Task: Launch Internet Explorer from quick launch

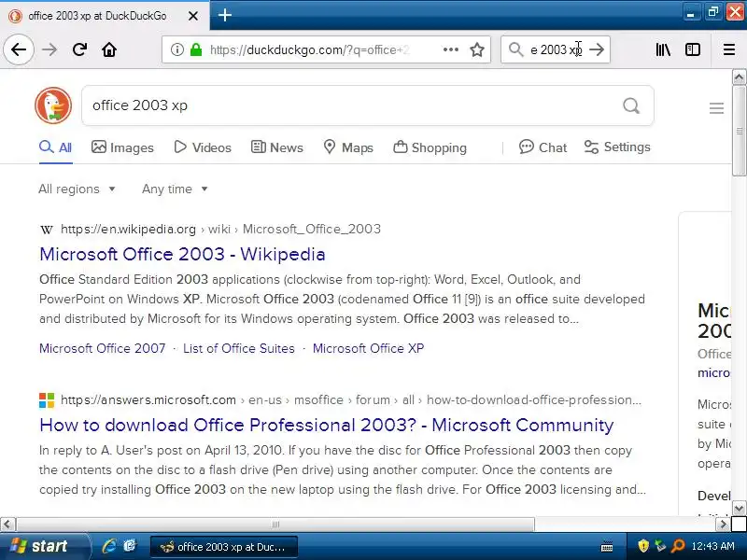Action: [109, 546]
